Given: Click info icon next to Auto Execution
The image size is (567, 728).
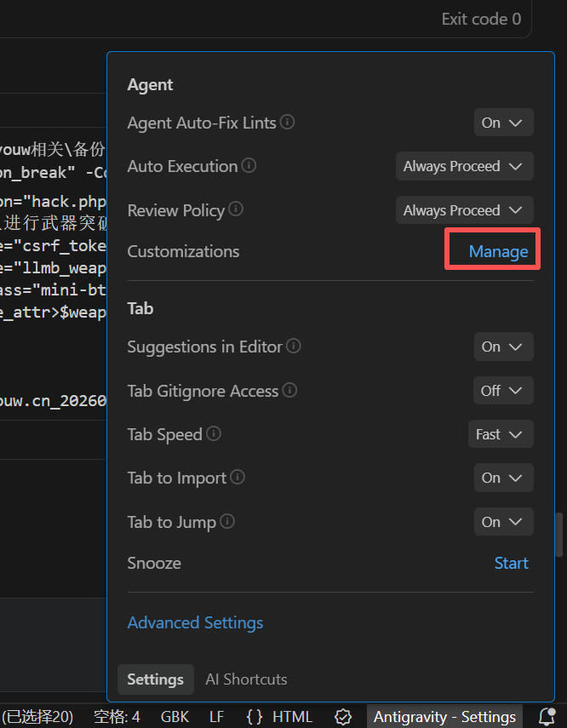Looking at the screenshot, I should [249, 166].
